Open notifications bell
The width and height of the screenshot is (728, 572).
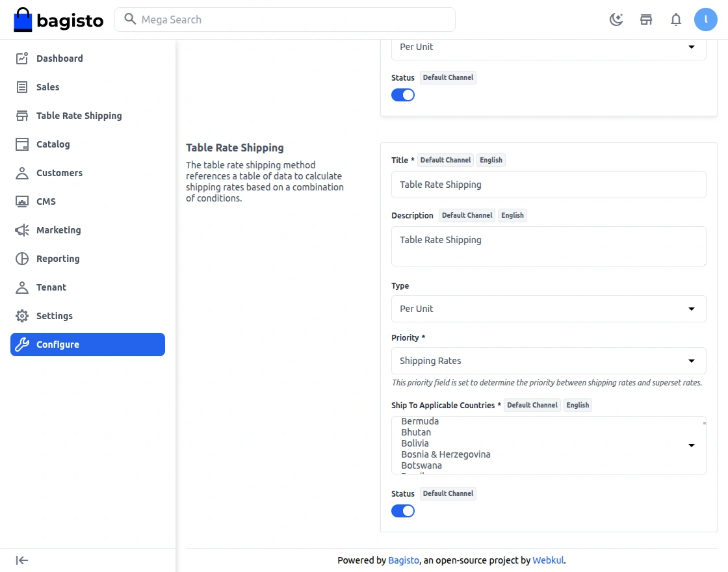point(675,19)
